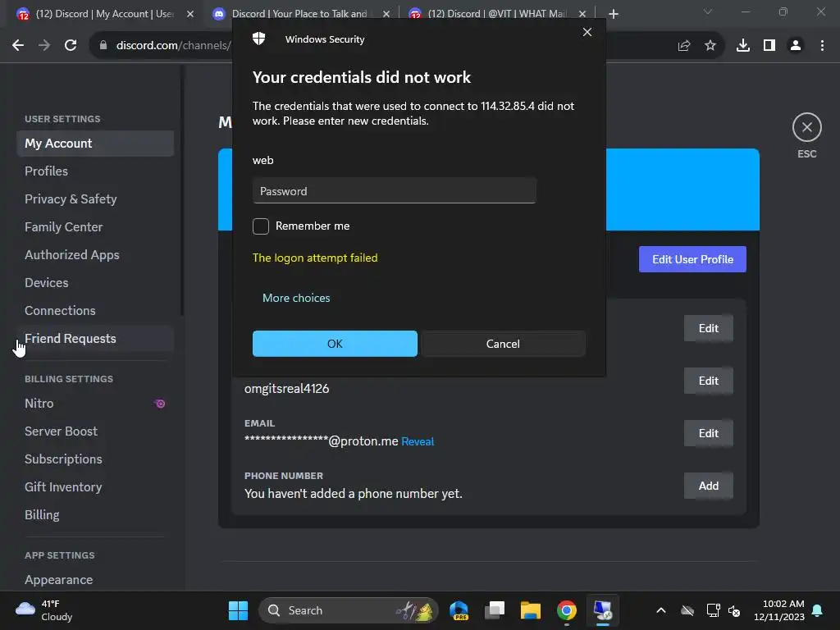This screenshot has height=630, width=840.
Task: Open Profiles settings
Action: (95, 171)
